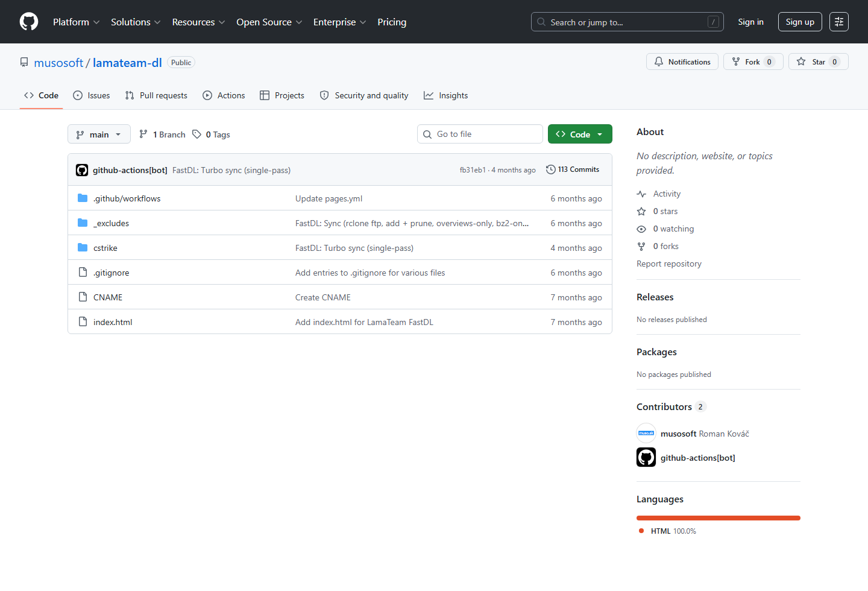Open the musosoft owner link
868x591 pixels.
pos(58,63)
